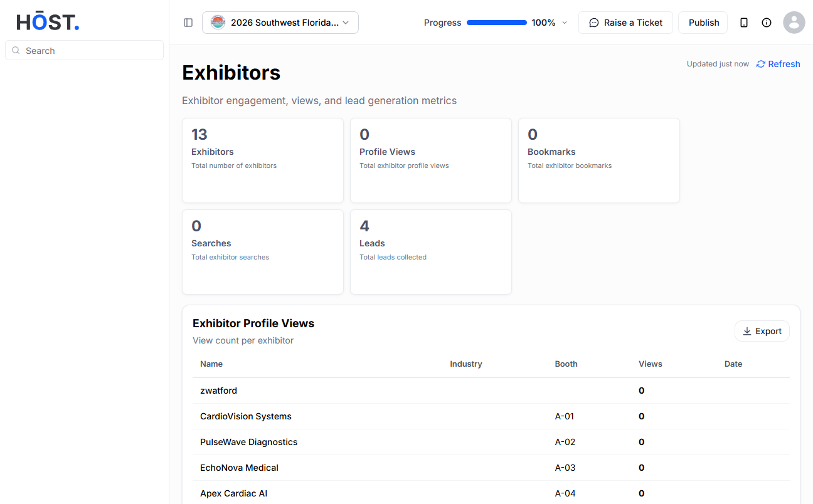Select the Bookmarks card
The image size is (813, 504).
(x=599, y=160)
